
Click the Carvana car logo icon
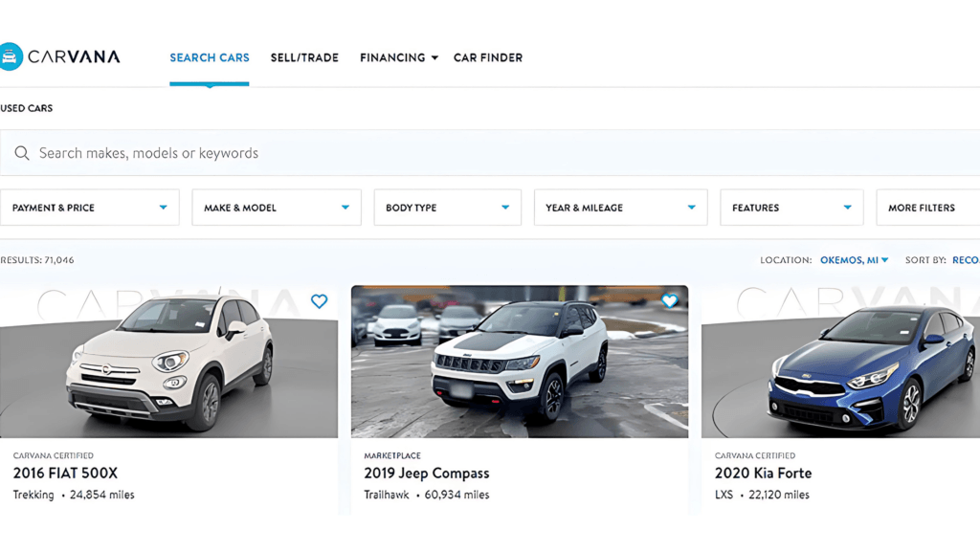(x=10, y=56)
